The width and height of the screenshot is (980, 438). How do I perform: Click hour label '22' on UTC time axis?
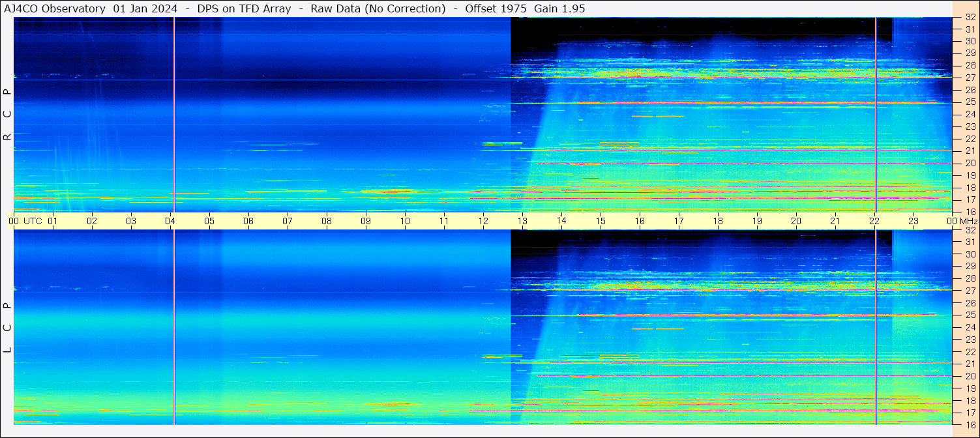tap(874, 221)
